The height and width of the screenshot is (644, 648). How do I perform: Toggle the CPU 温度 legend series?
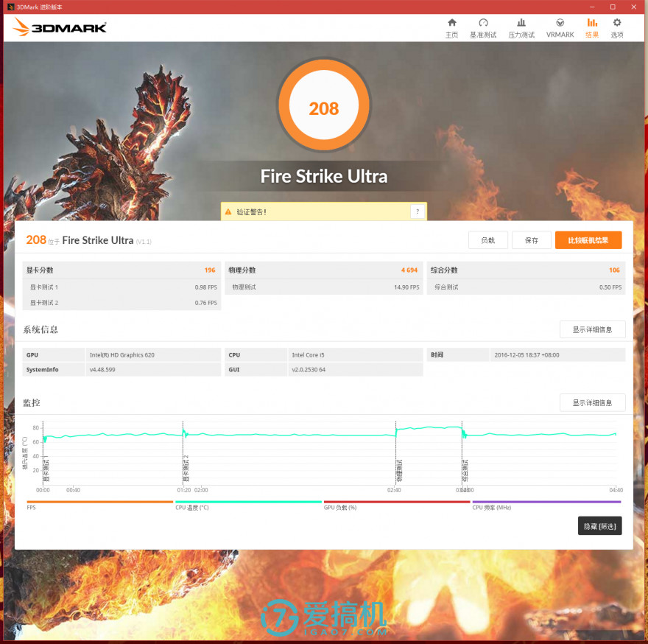click(x=191, y=508)
